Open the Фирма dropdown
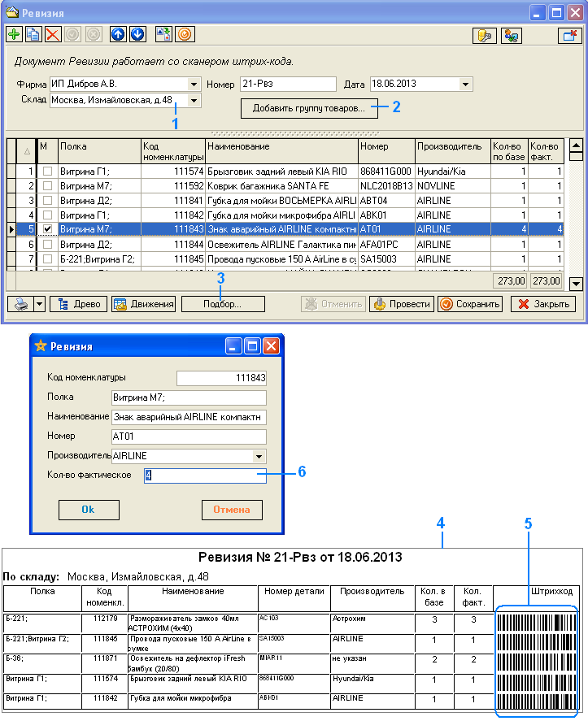 (194, 85)
